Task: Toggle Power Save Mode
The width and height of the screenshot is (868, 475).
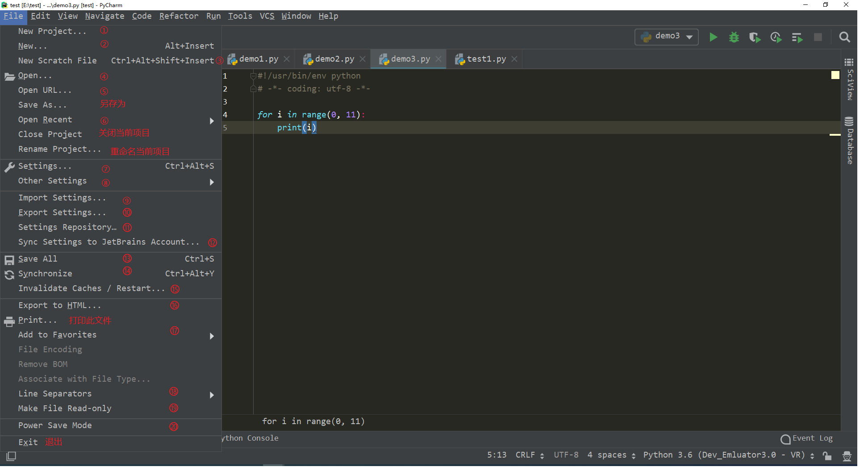Action: tap(55, 425)
